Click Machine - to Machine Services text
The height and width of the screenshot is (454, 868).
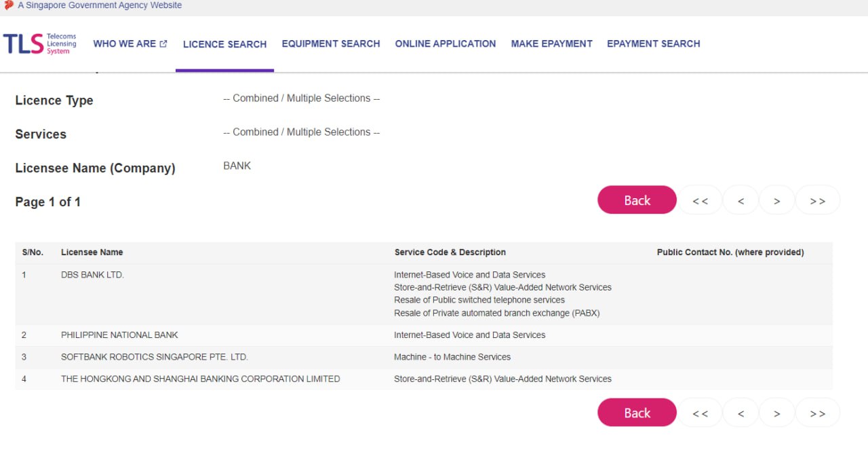click(x=452, y=357)
